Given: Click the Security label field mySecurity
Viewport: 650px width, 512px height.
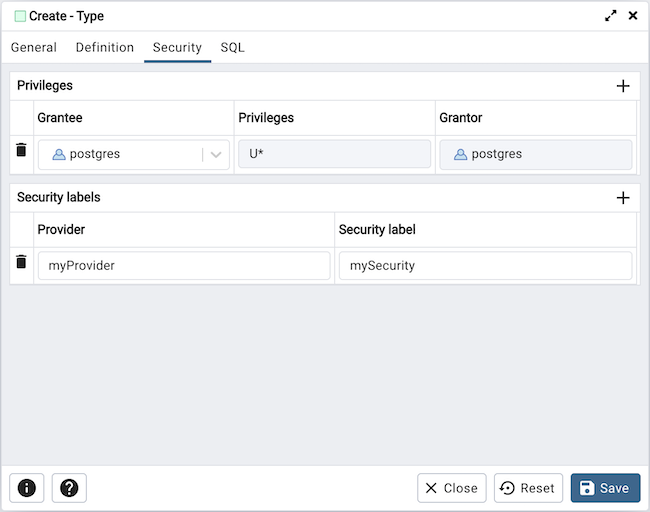Looking at the screenshot, I should (x=485, y=266).
